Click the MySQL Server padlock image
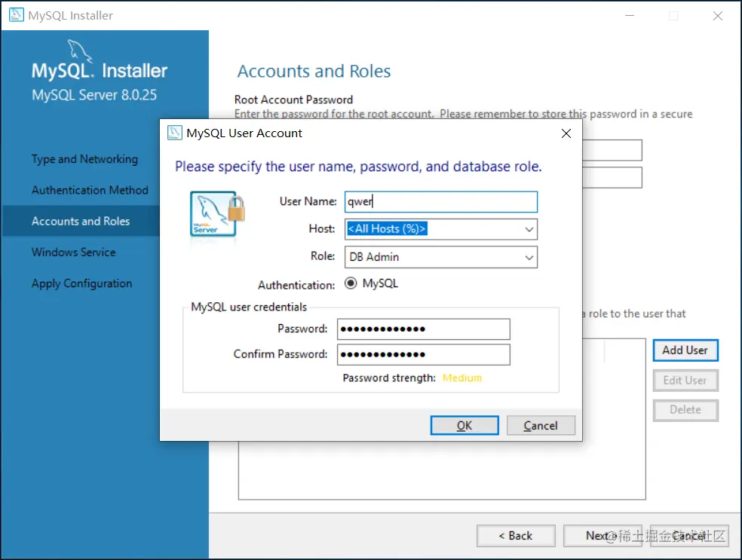This screenshot has height=560, width=742. click(x=217, y=214)
